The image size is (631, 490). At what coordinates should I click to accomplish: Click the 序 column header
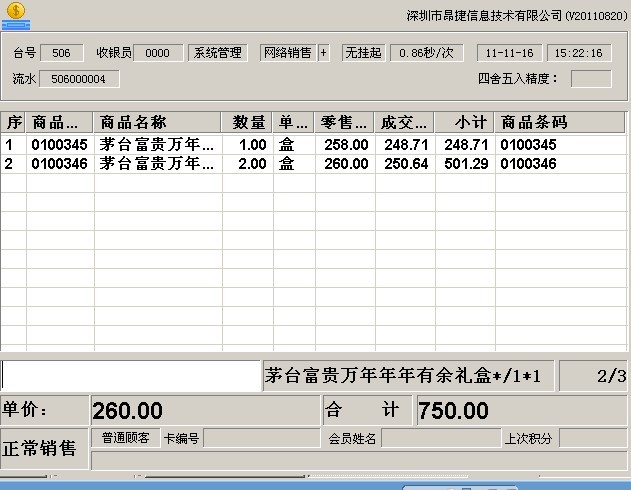pos(13,122)
